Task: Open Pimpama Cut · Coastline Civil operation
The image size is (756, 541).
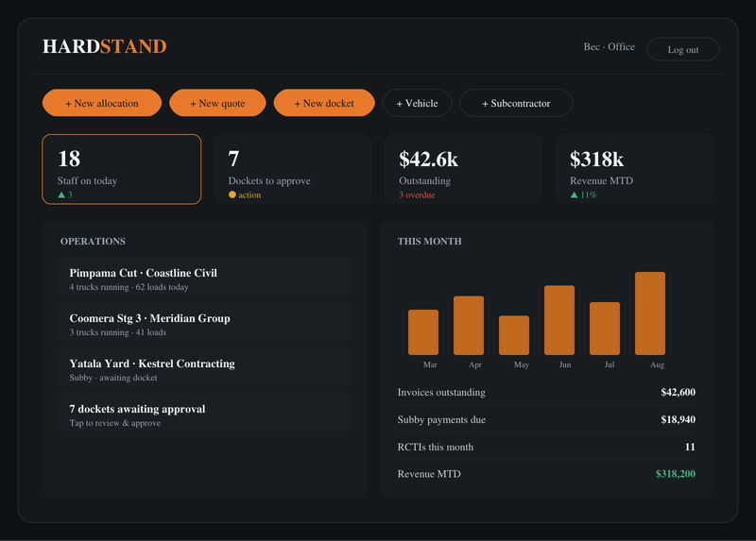Action: pyautogui.click(x=204, y=277)
